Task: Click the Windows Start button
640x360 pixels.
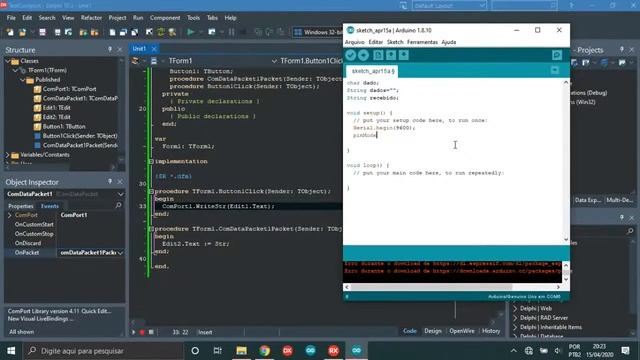Action: [x=11, y=351]
